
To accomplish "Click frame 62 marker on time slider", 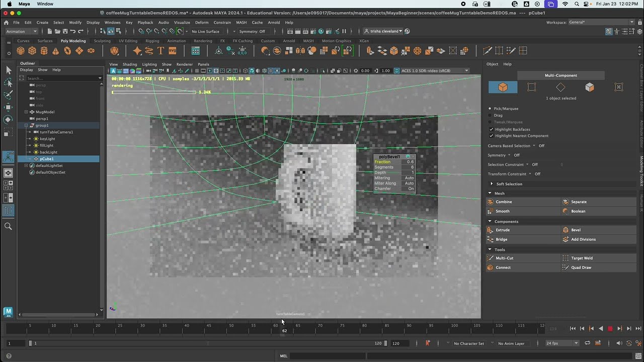I will (284, 329).
